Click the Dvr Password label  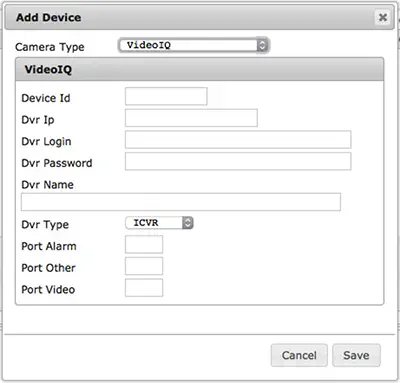[57, 163]
